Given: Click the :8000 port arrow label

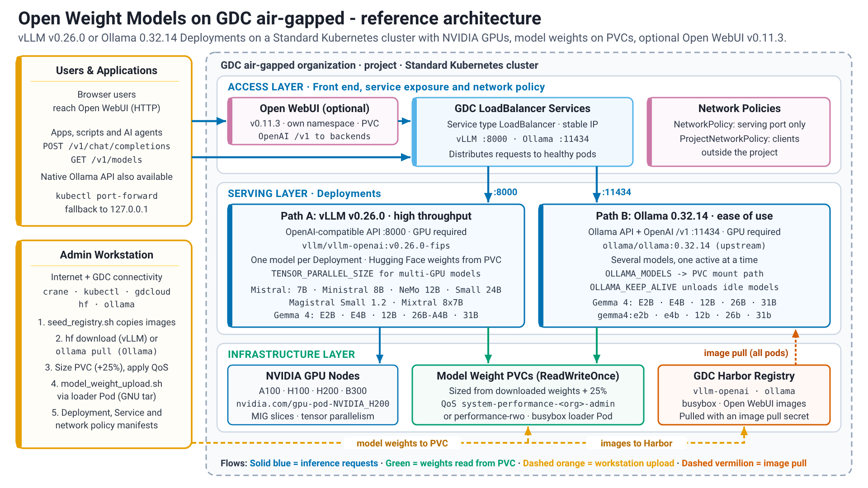Looking at the screenshot, I should tap(505, 192).
